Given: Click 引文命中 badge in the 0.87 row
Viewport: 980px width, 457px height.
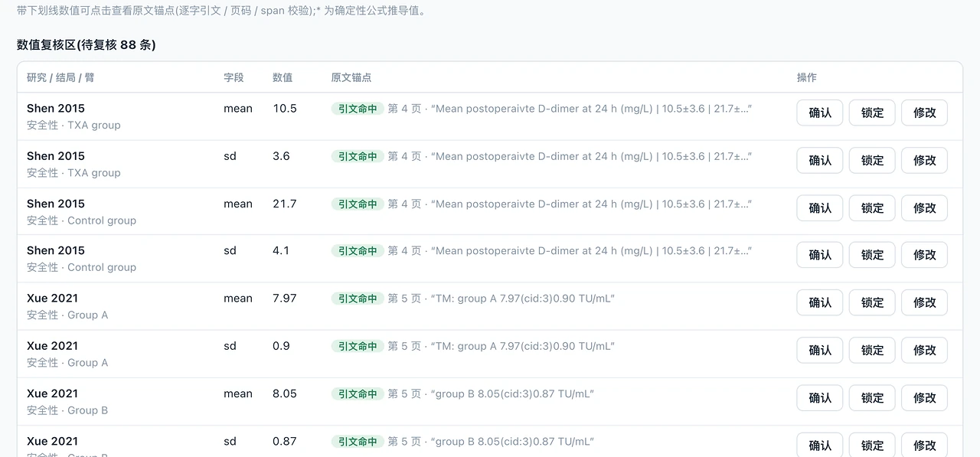Looking at the screenshot, I should [358, 441].
